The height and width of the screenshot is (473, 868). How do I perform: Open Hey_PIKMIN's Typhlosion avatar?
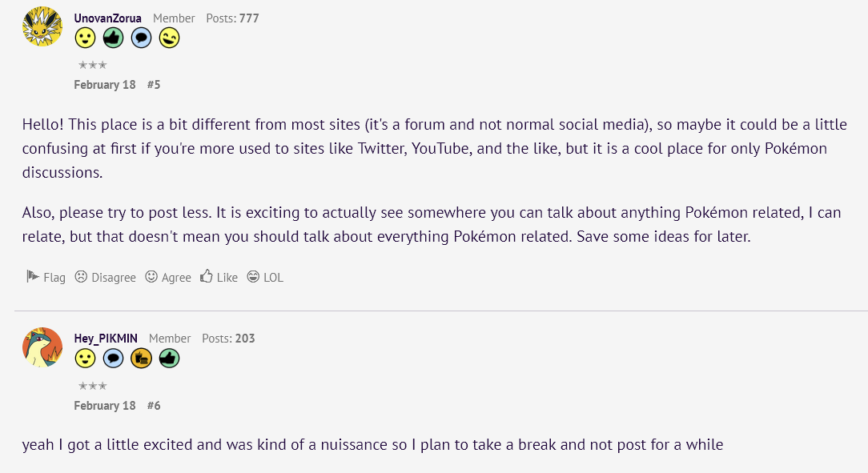[x=42, y=347]
